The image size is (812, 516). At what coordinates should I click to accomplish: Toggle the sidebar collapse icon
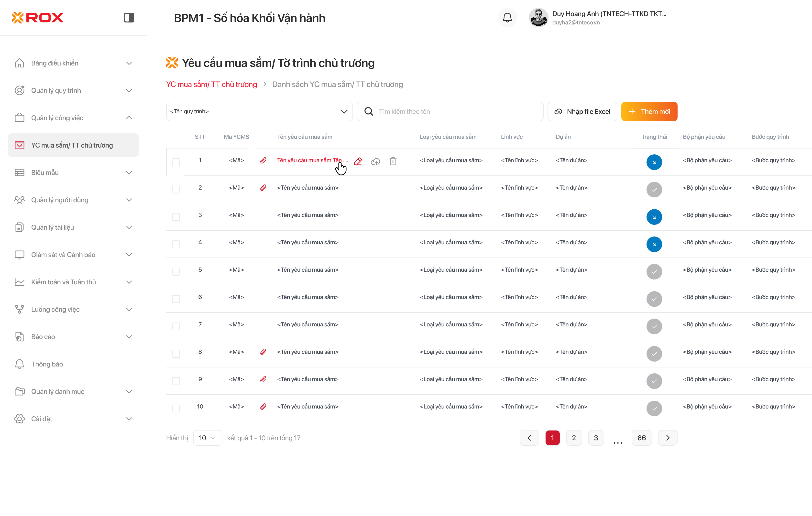tap(129, 18)
